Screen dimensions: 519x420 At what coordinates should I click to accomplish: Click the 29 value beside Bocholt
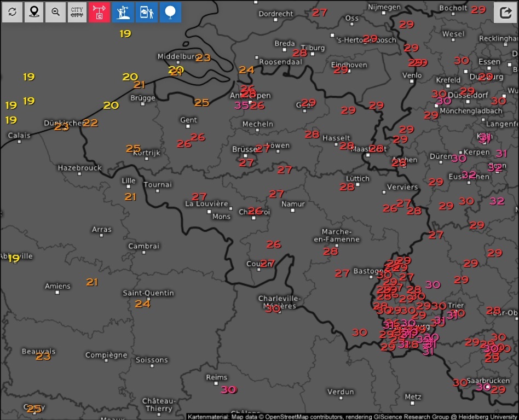click(478, 10)
